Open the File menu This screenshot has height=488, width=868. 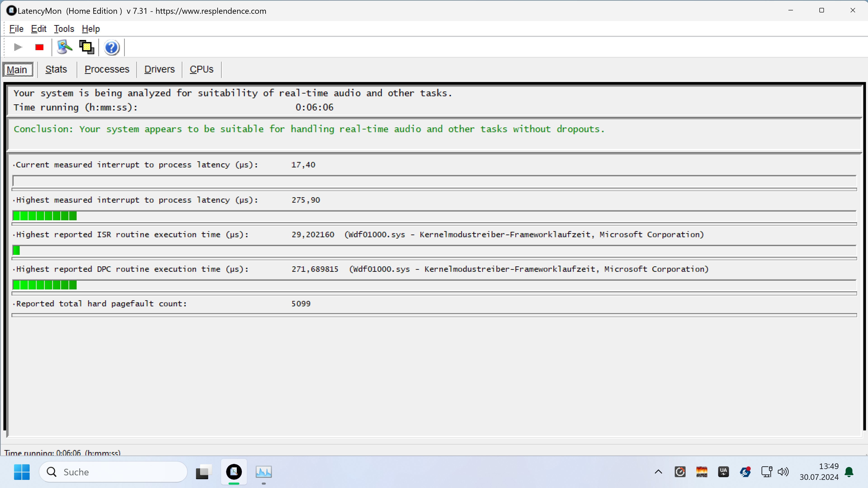tap(16, 29)
